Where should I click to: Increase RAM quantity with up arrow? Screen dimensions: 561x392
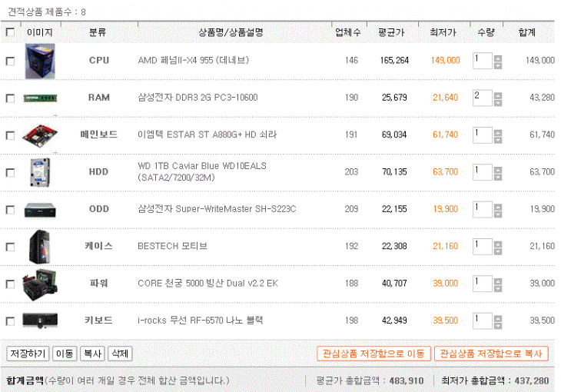tap(498, 95)
